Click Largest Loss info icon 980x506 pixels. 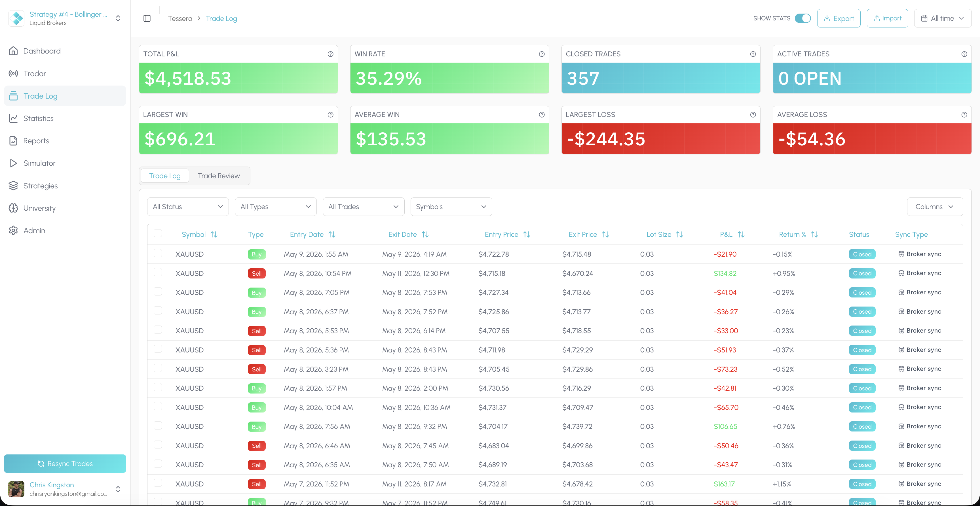coord(753,115)
